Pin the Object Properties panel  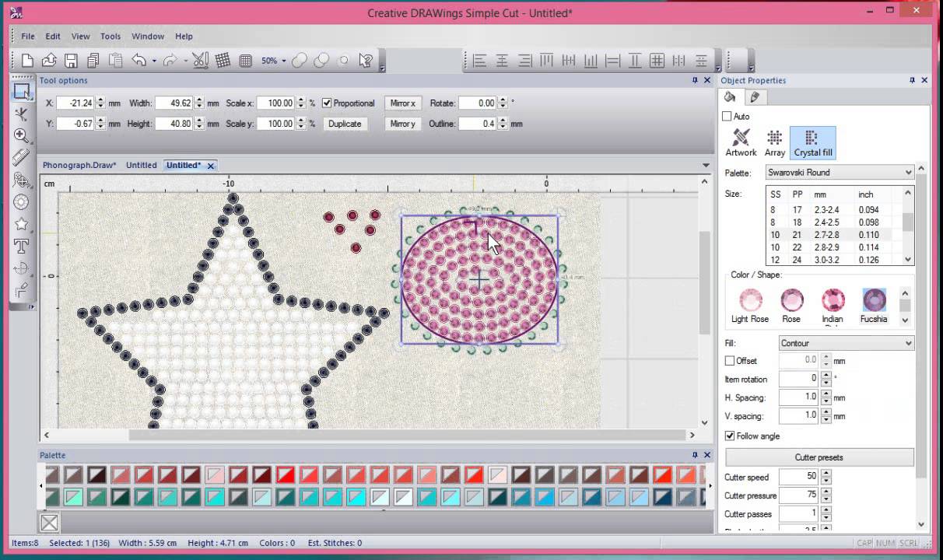[x=912, y=80]
